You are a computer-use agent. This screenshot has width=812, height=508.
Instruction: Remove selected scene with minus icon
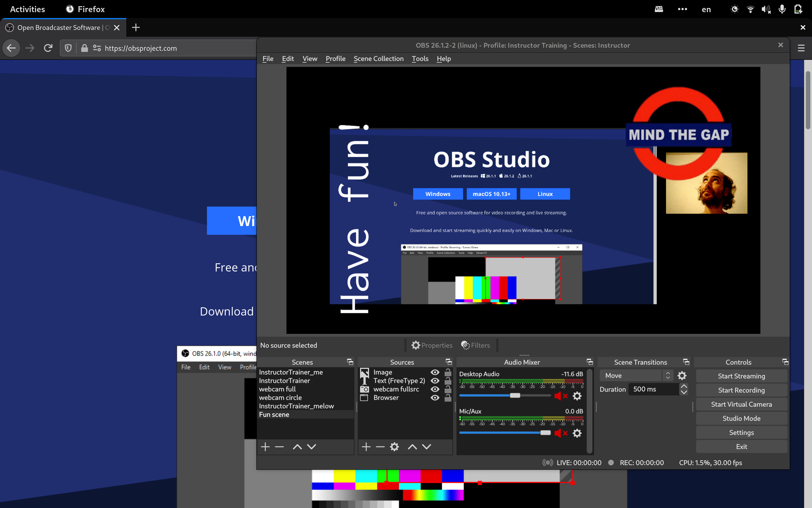click(x=279, y=446)
